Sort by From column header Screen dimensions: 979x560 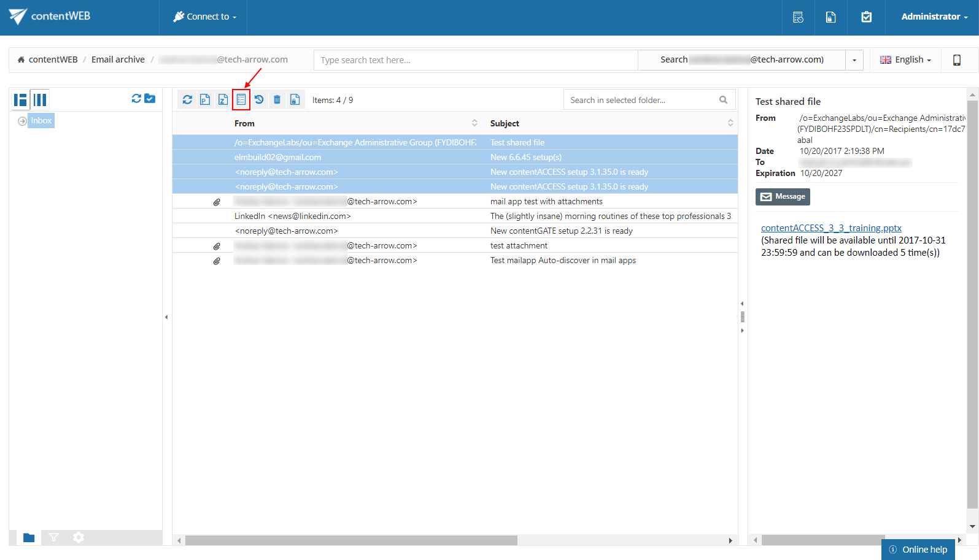coord(244,123)
